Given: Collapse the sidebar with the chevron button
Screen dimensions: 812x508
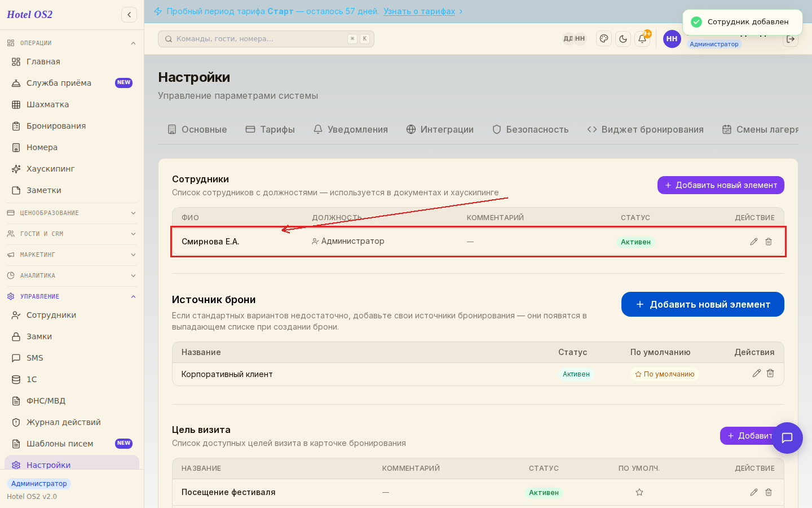Looking at the screenshot, I should 129,15.
